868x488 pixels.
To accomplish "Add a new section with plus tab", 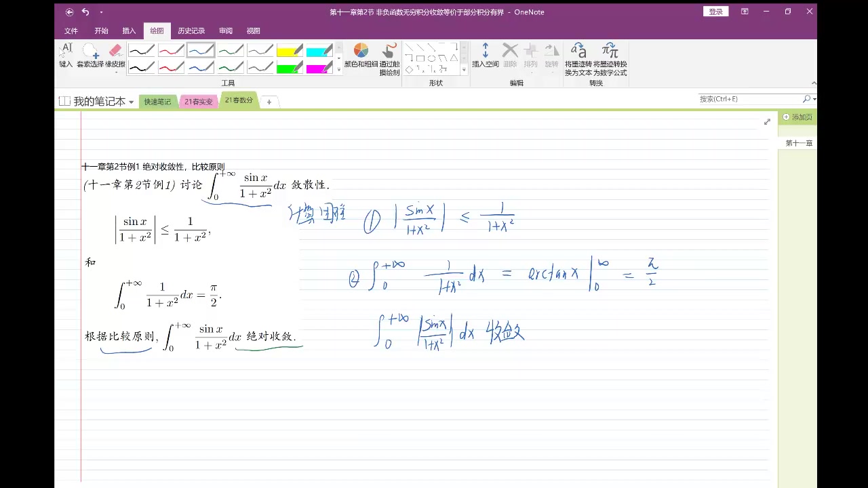I will (269, 102).
